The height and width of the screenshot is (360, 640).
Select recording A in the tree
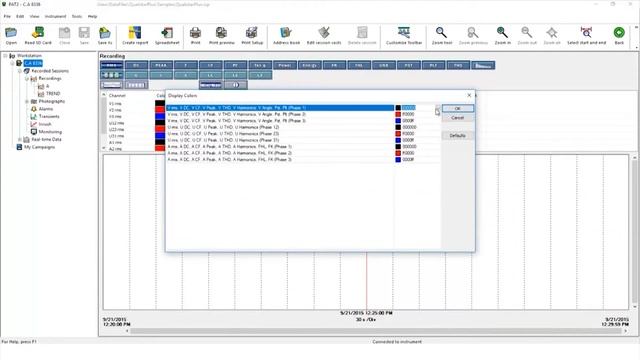(x=47, y=86)
